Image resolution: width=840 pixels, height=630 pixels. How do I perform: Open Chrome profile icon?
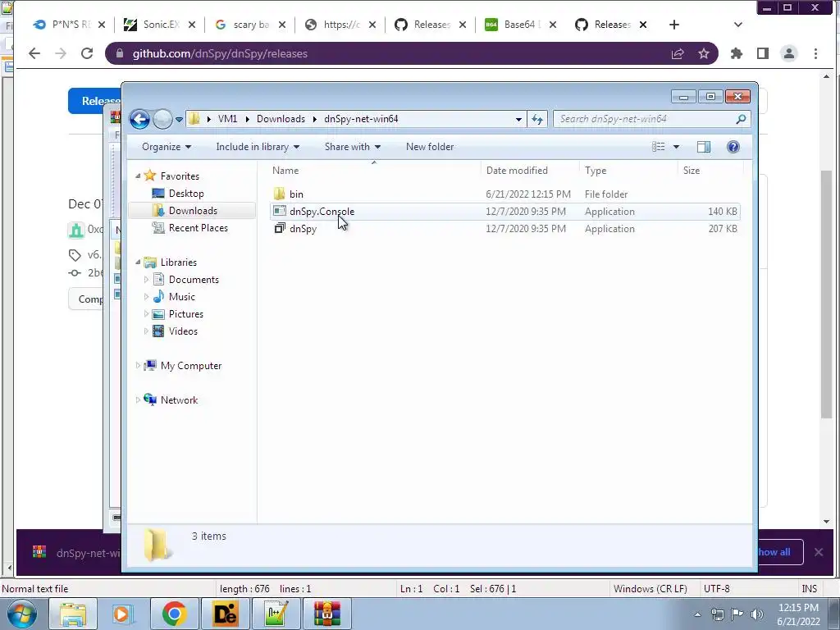tap(789, 53)
